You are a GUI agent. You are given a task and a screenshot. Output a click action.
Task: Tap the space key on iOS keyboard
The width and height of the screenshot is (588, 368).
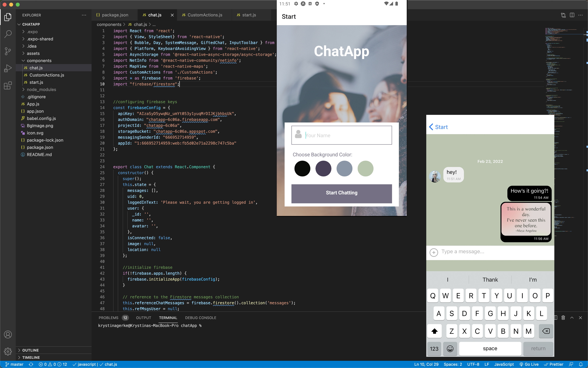pyautogui.click(x=490, y=349)
